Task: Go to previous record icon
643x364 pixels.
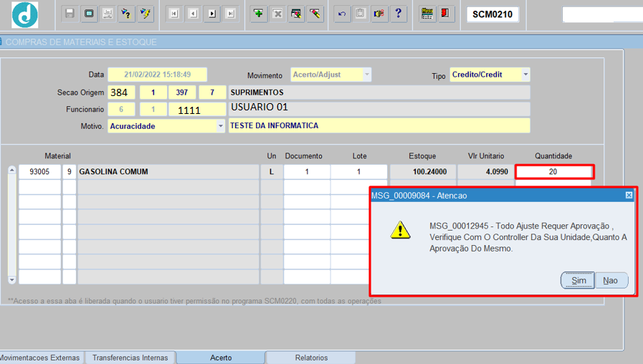Action: (193, 14)
